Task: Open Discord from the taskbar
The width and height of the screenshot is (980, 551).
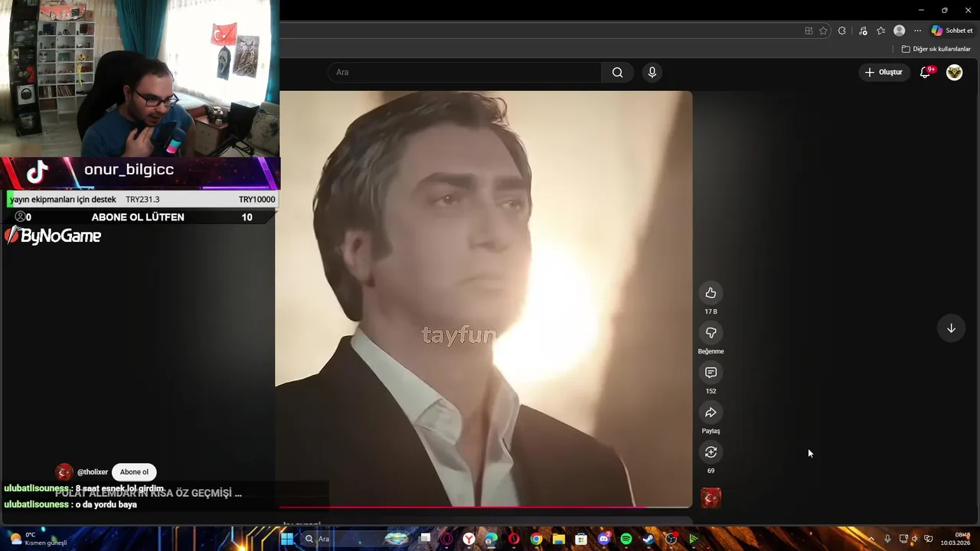Action: coord(604,539)
